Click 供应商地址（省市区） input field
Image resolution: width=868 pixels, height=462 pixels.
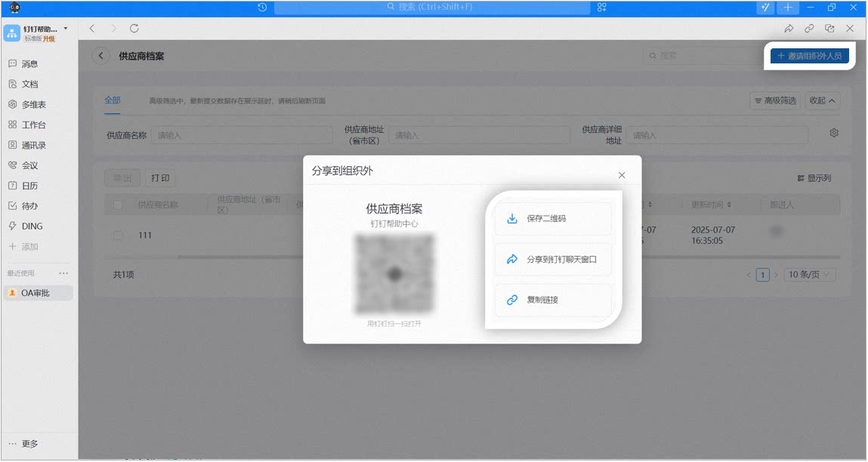pyautogui.click(x=480, y=135)
